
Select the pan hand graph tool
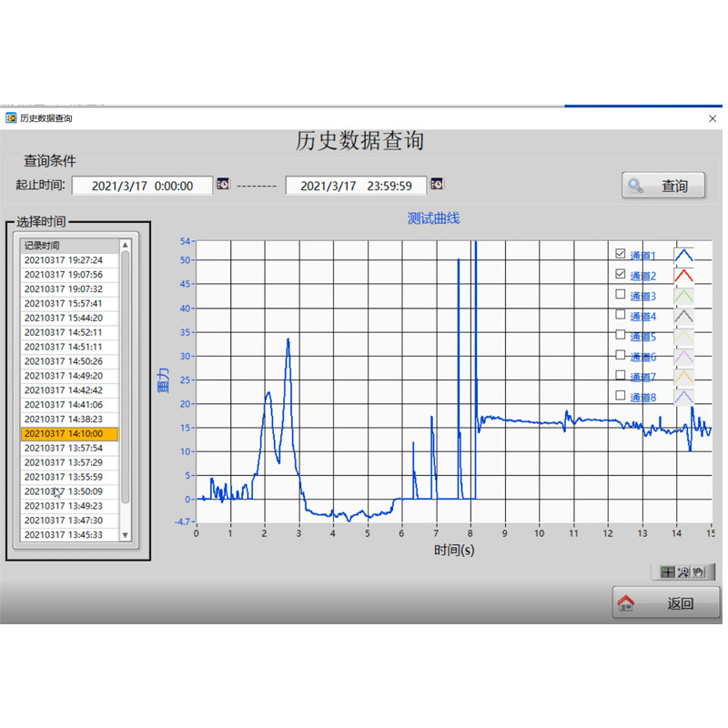(698, 572)
